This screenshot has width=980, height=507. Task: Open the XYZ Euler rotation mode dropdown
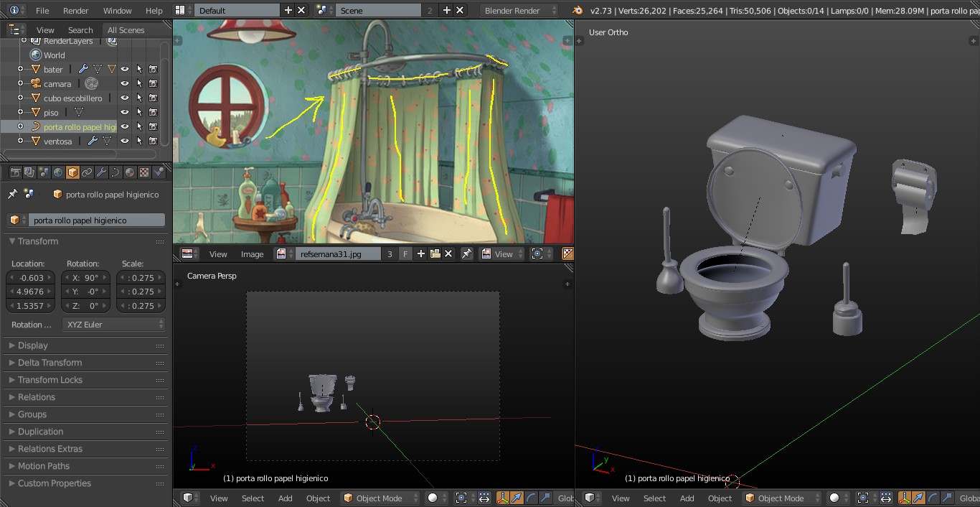pyautogui.click(x=114, y=325)
